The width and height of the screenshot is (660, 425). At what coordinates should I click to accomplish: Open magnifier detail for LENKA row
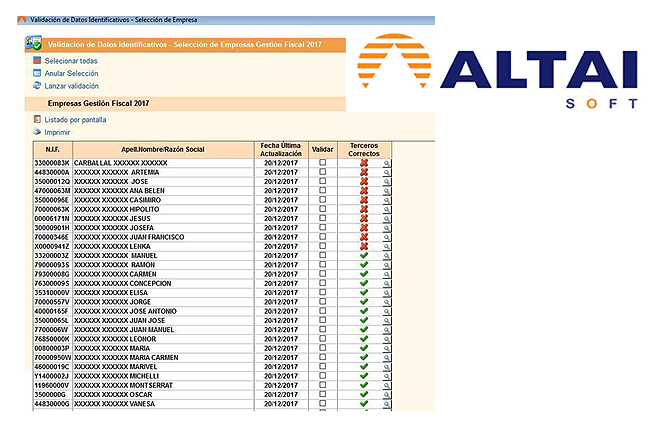pos(386,247)
